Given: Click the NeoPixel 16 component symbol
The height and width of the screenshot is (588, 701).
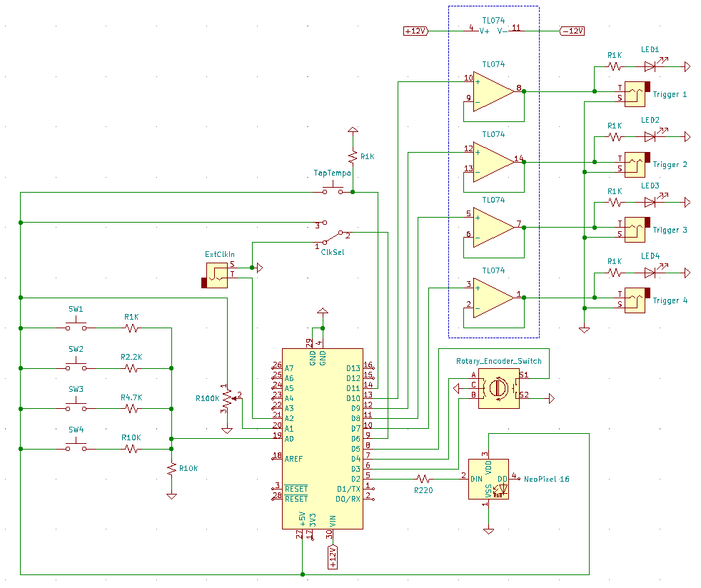Looking at the screenshot, I should 489,480.
